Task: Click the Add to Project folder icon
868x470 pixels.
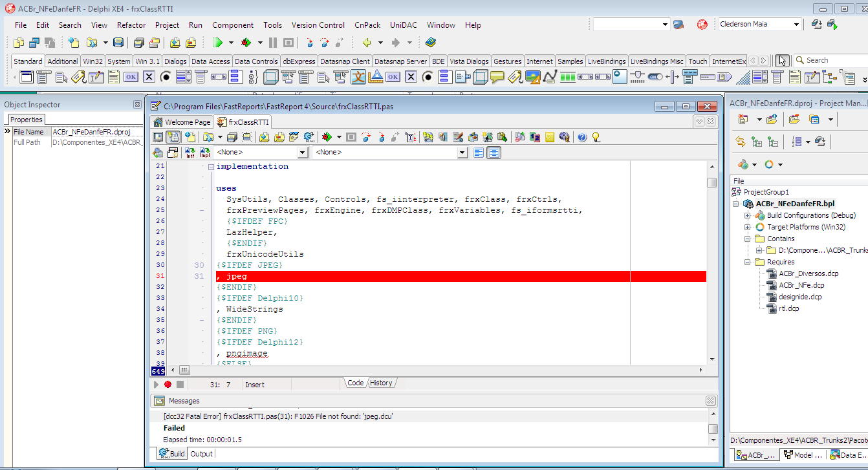Action: click(x=771, y=120)
